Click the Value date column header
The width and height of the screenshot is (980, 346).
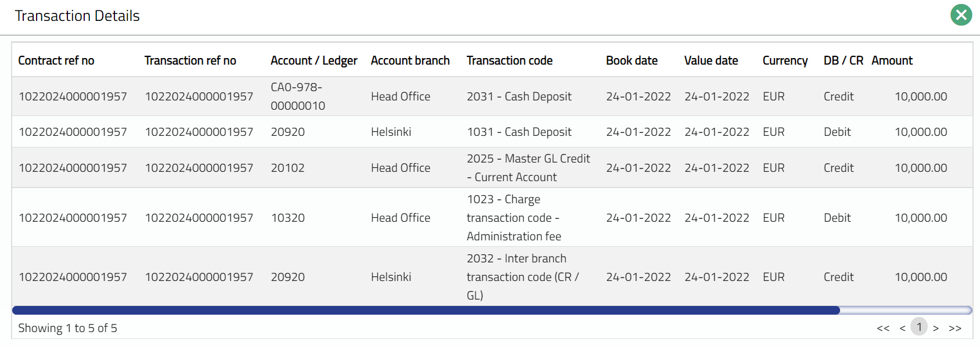711,60
